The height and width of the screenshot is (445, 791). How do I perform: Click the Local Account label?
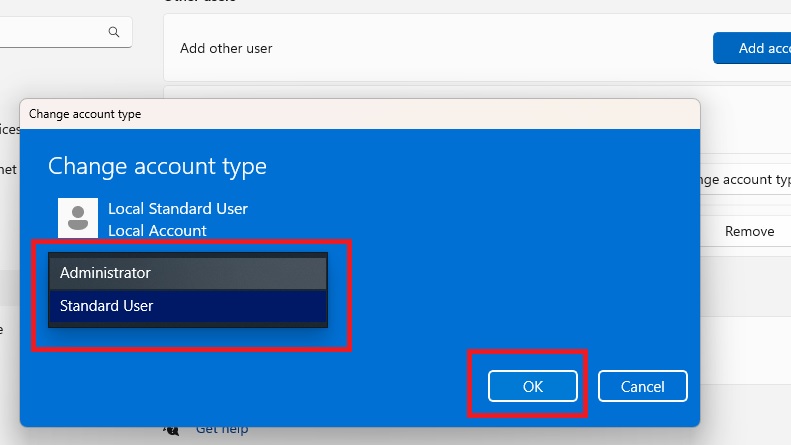pyautogui.click(x=157, y=231)
